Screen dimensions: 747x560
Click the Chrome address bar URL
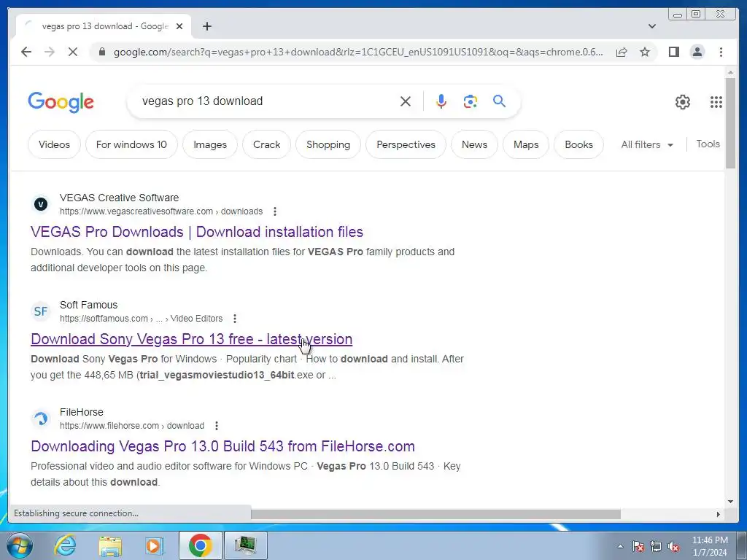click(x=358, y=52)
